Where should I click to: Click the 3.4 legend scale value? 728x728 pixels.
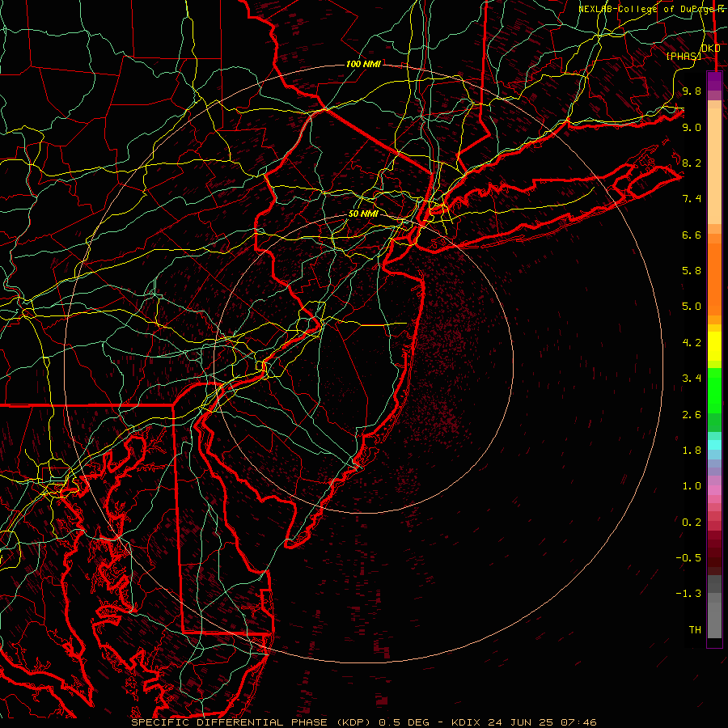[x=692, y=379]
